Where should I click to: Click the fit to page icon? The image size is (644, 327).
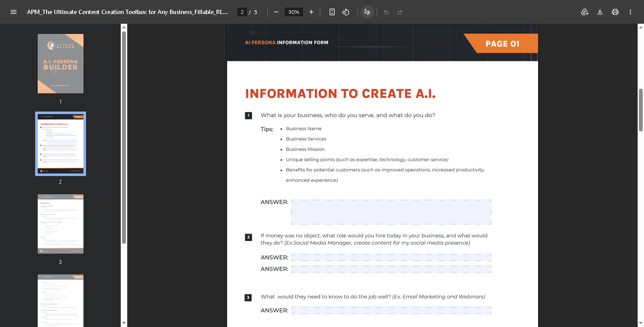(x=332, y=12)
